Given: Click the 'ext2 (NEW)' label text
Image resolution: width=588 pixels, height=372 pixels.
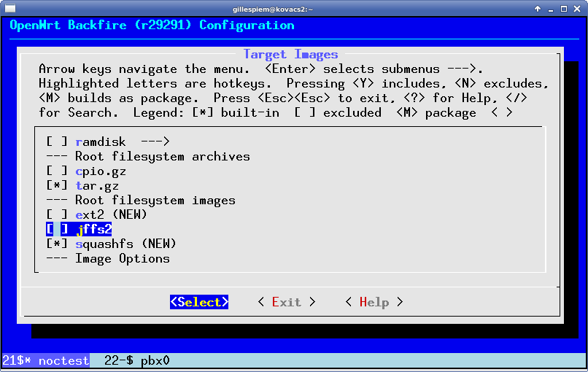Looking at the screenshot, I should click(x=112, y=215).
